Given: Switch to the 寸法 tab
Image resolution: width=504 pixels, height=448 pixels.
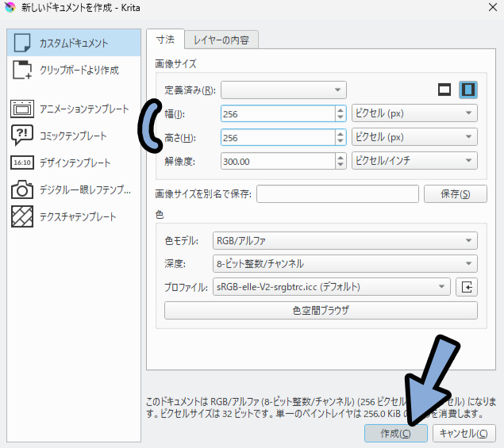Looking at the screenshot, I should [x=166, y=40].
